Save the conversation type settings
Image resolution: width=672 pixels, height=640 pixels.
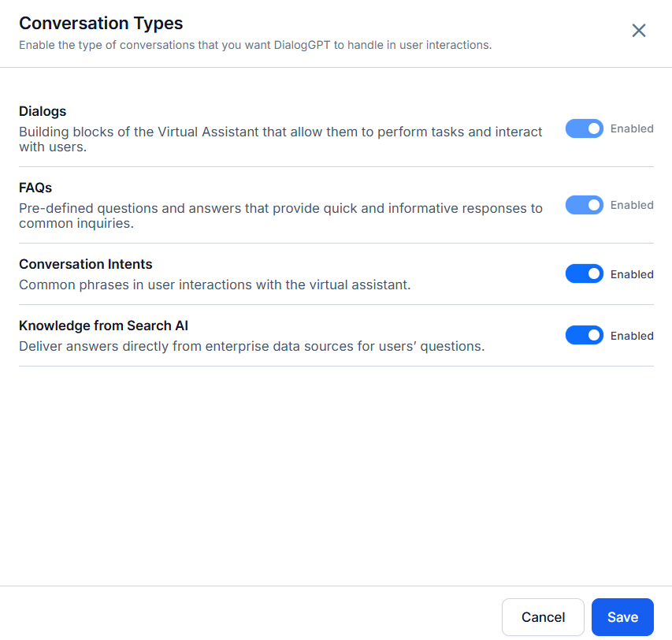click(622, 617)
